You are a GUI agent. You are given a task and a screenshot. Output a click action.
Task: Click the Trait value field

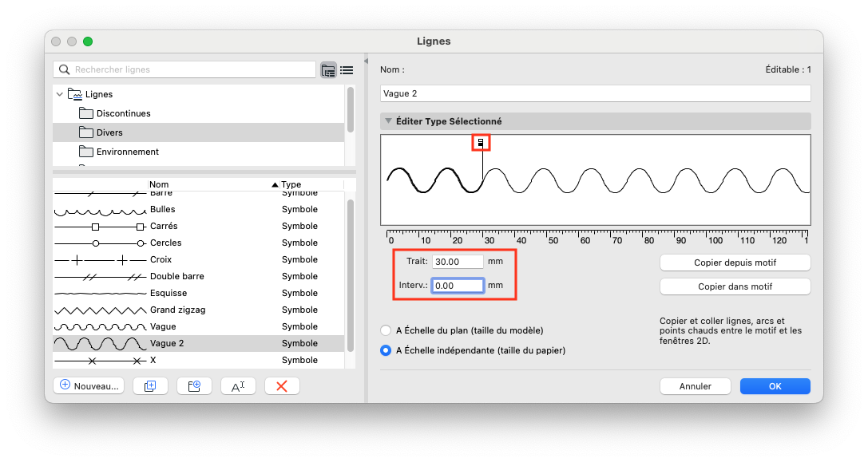(x=458, y=261)
